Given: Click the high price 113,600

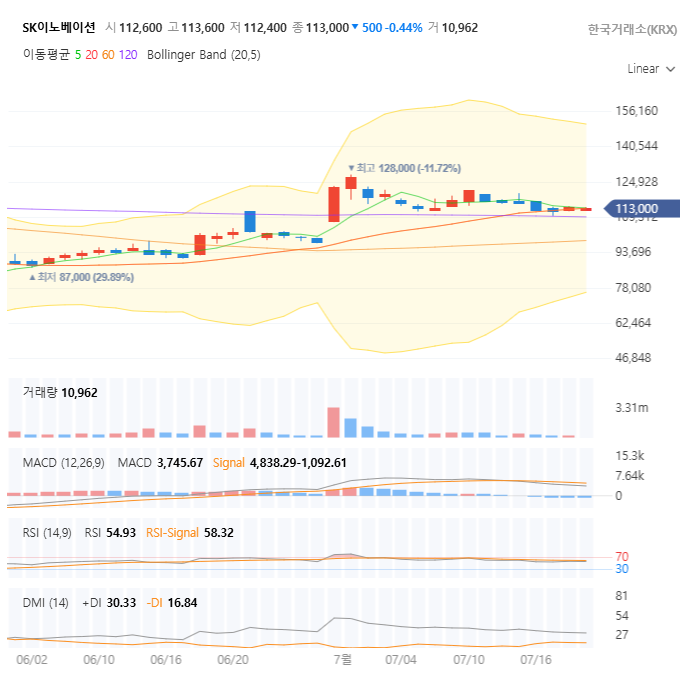Looking at the screenshot, I should [203, 28].
